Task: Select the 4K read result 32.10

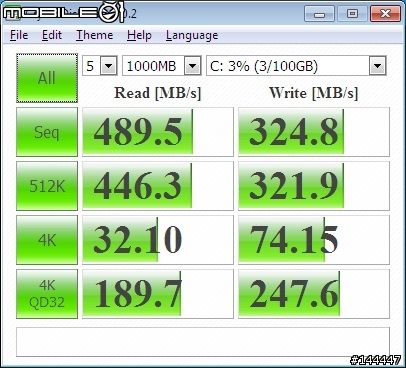Action: [x=158, y=240]
